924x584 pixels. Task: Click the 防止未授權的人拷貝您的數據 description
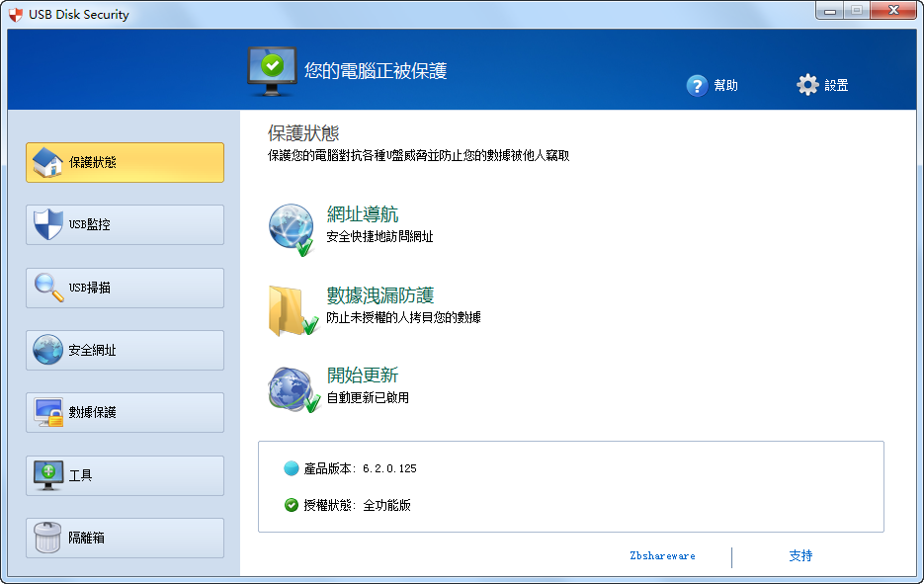(x=403, y=317)
